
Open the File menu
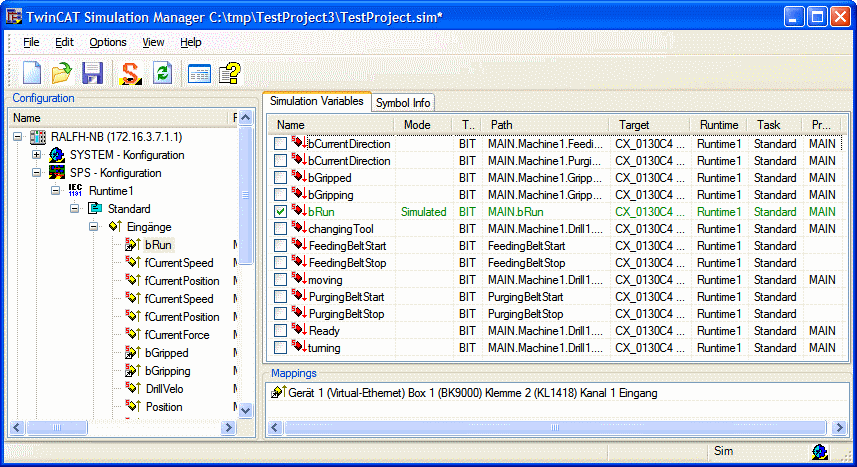(x=31, y=42)
